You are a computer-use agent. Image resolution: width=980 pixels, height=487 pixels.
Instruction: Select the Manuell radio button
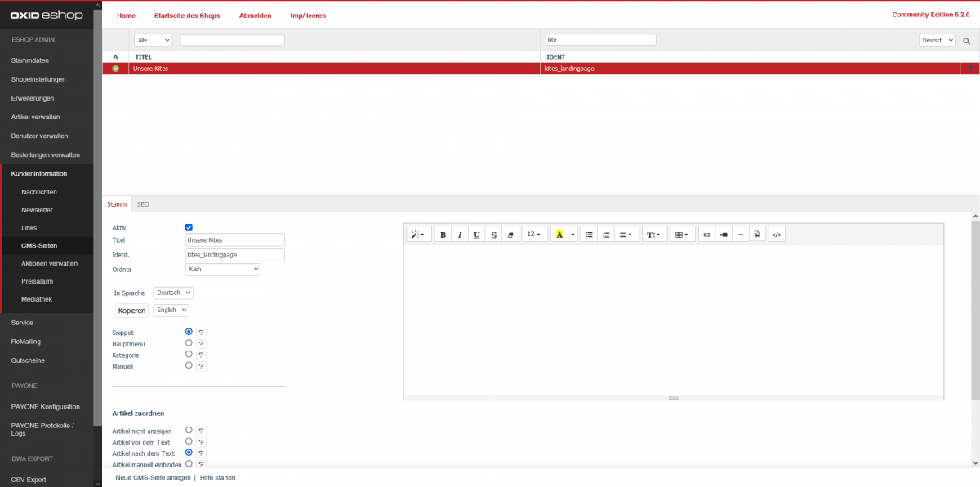click(189, 366)
